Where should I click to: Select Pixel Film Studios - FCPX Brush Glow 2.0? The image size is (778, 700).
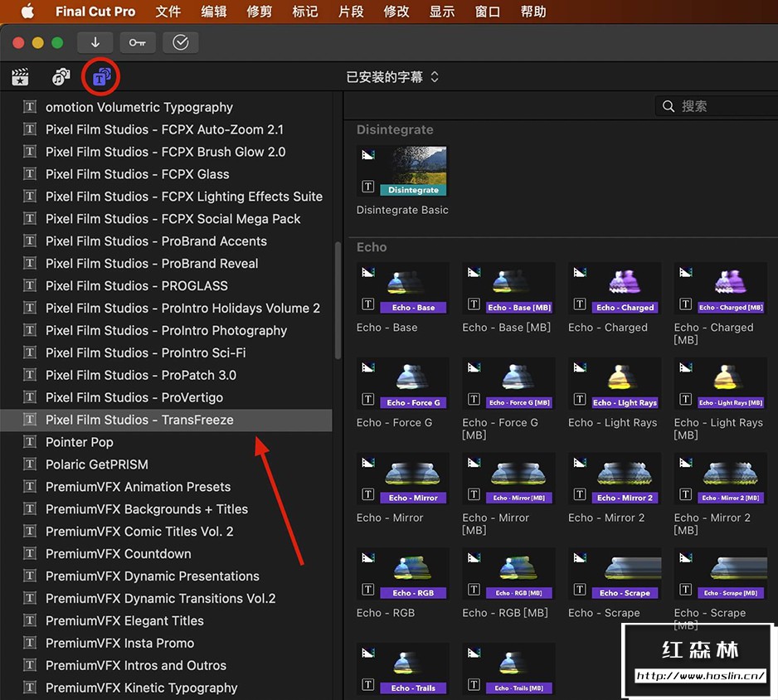(x=166, y=152)
